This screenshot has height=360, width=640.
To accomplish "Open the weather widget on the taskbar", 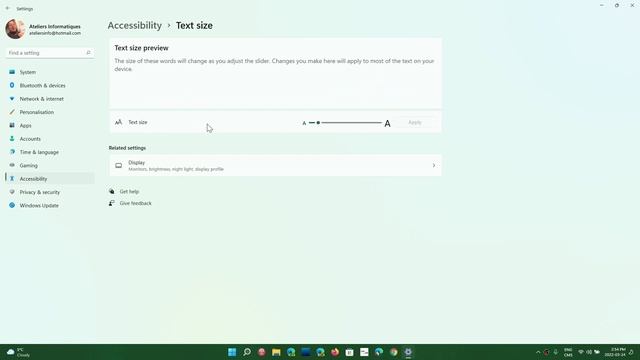I will point(19,352).
